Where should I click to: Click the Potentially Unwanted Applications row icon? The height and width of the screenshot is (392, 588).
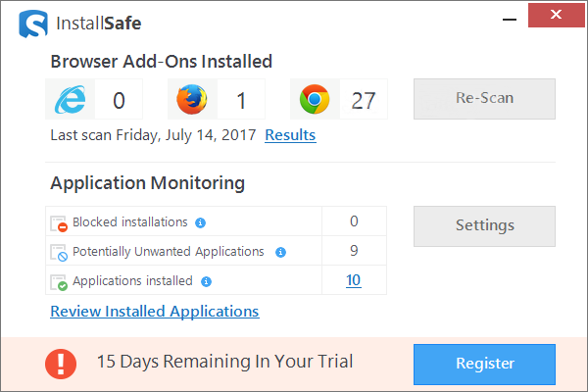coord(59,253)
